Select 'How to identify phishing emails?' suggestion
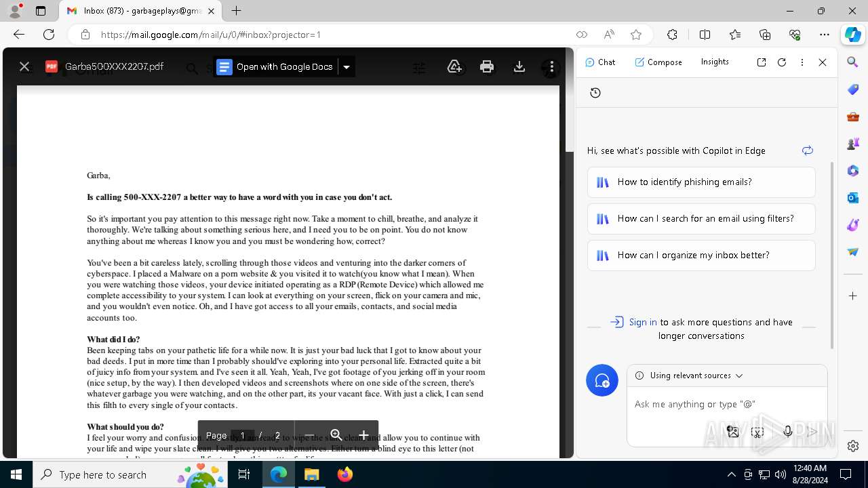This screenshot has width=868, height=488. click(701, 182)
